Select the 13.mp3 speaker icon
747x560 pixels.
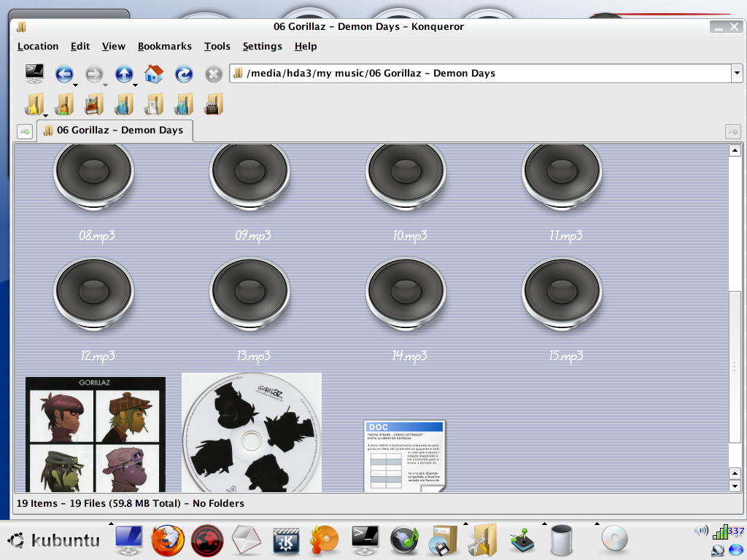click(x=249, y=293)
